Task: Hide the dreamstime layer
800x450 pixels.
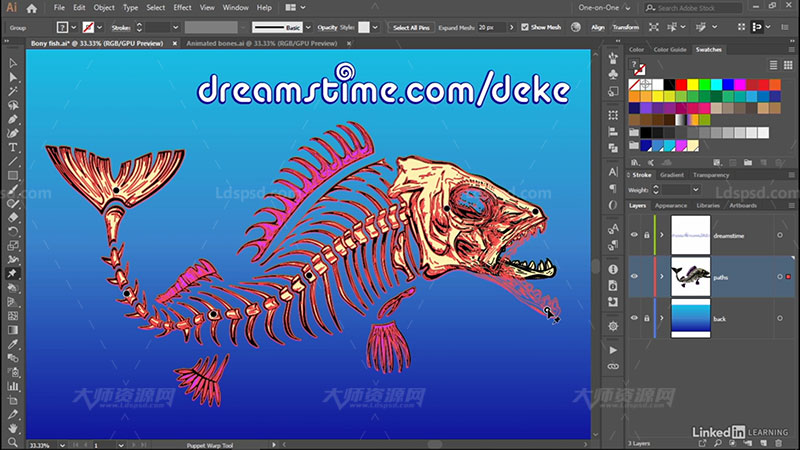Action: click(x=634, y=235)
